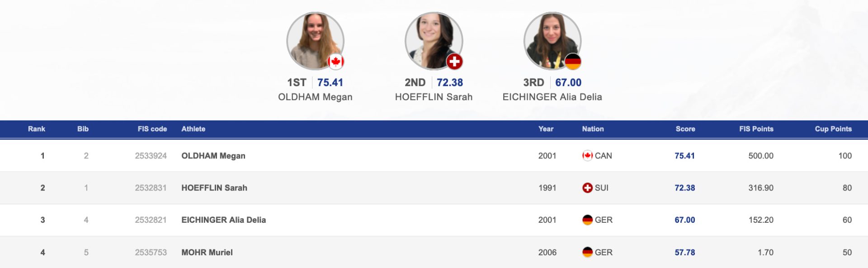
Task: Click the Swiss flag badge on the 2nd place photo
Action: (454, 62)
